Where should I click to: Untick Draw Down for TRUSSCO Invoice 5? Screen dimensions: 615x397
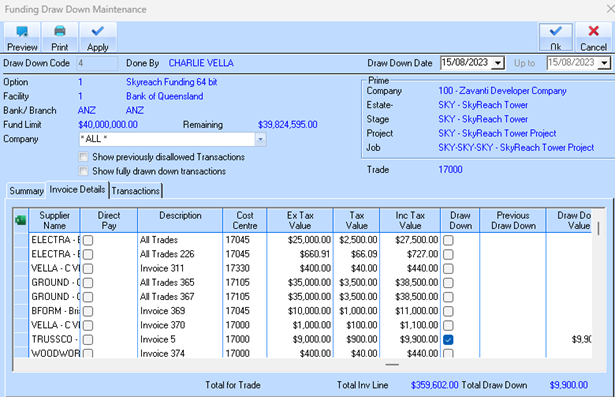tap(448, 340)
